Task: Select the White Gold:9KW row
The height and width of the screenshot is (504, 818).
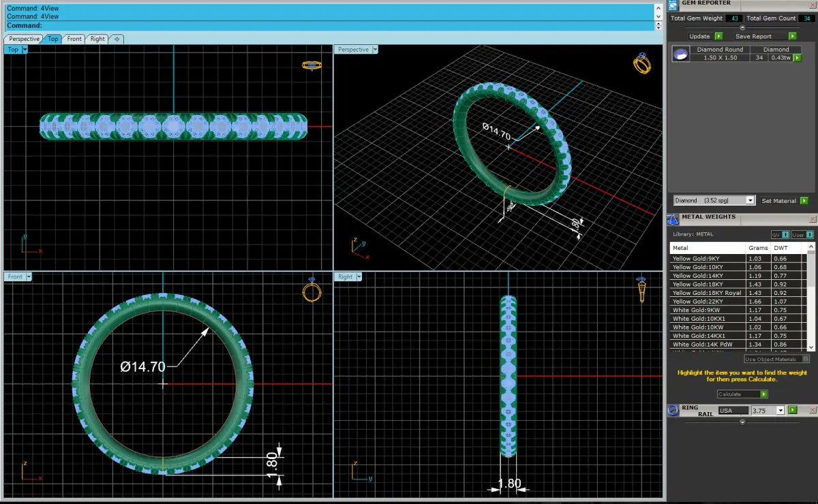Action: pos(738,310)
